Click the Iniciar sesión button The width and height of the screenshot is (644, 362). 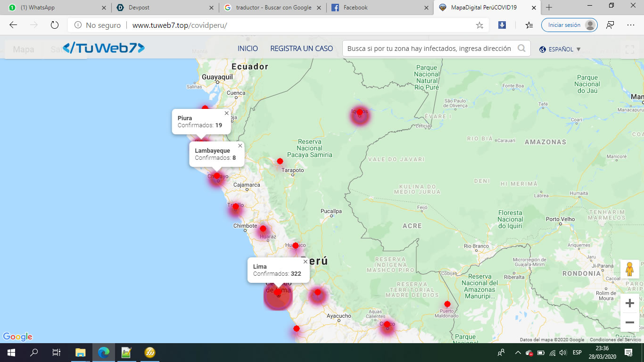pos(569,25)
